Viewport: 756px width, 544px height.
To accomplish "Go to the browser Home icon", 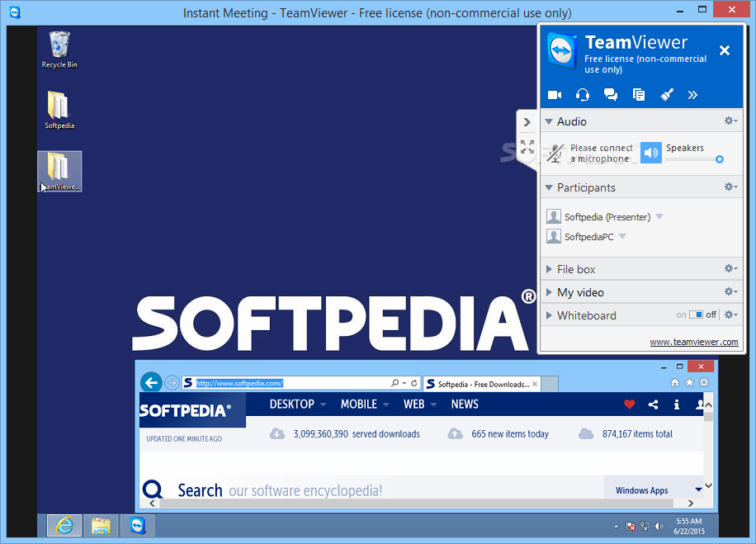I will tap(675, 382).
